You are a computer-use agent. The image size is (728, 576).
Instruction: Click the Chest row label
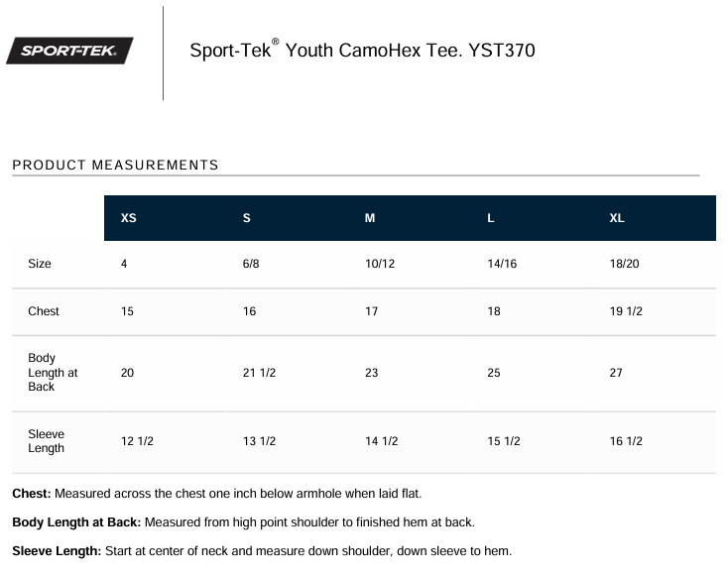point(44,311)
